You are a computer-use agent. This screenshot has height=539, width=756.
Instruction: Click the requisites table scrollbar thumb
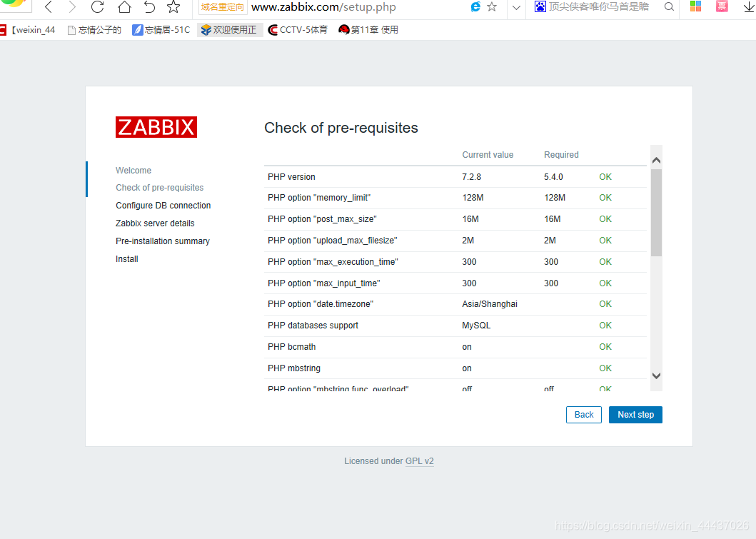point(656,213)
